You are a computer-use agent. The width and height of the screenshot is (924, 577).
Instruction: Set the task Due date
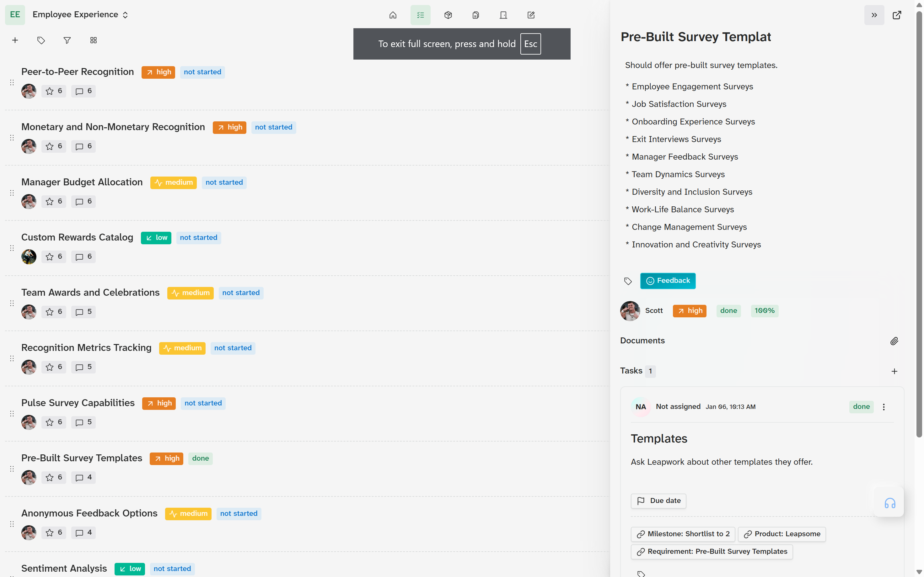click(658, 501)
